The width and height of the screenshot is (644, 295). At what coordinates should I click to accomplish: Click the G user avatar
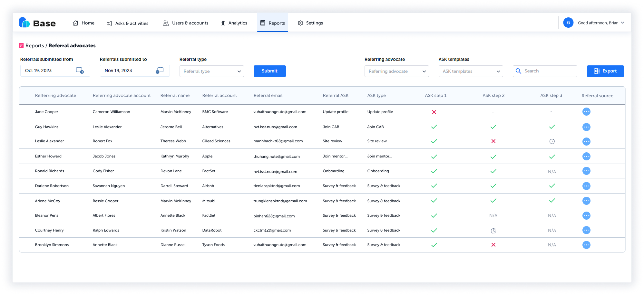tap(568, 23)
